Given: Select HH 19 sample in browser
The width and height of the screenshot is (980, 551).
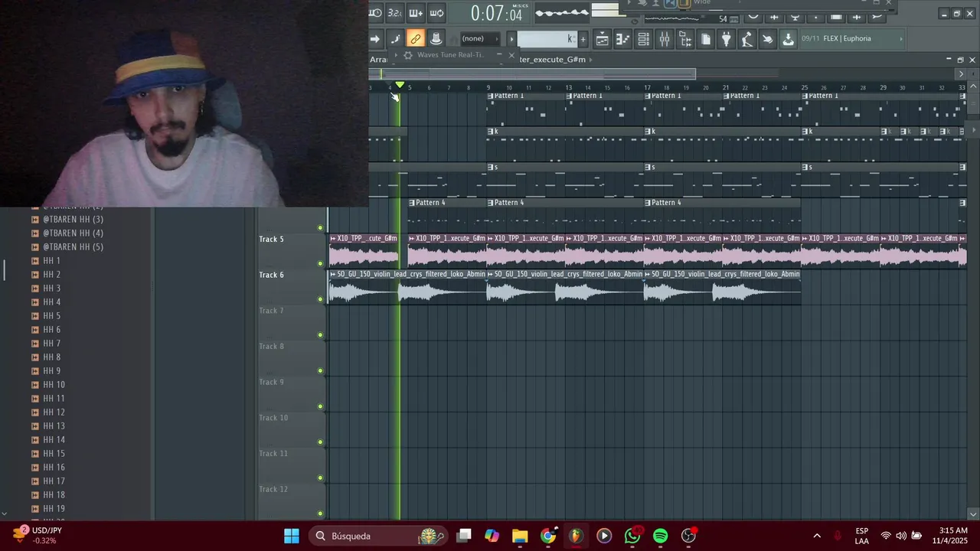Looking at the screenshot, I should click(x=54, y=509).
